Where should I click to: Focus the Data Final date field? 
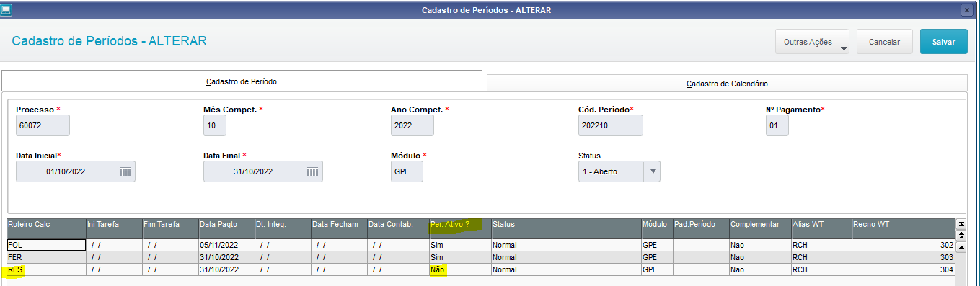pos(262,171)
